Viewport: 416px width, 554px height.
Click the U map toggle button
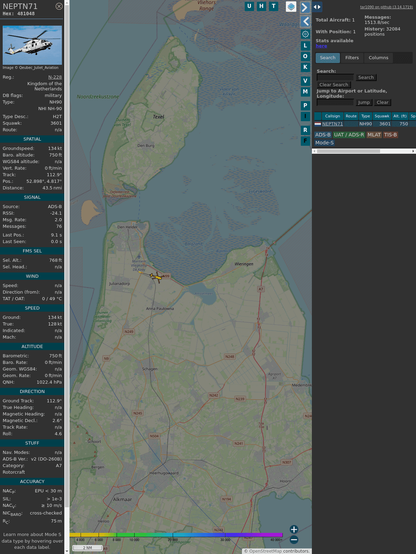point(249,6)
